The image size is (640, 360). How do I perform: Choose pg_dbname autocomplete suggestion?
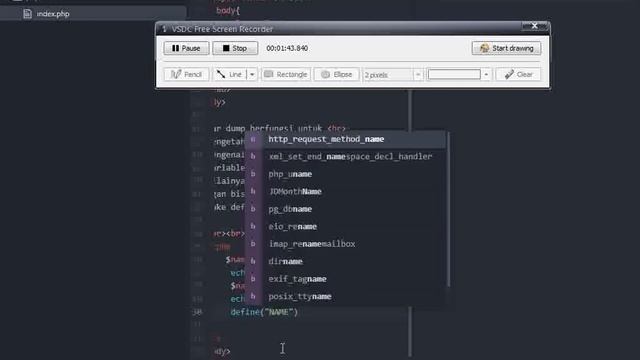tap(345, 209)
